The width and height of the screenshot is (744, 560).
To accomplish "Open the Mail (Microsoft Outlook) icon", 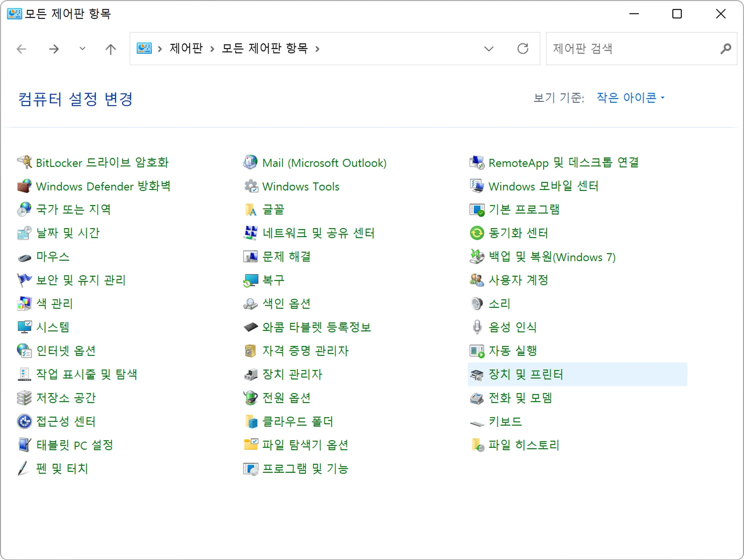I will click(x=250, y=162).
